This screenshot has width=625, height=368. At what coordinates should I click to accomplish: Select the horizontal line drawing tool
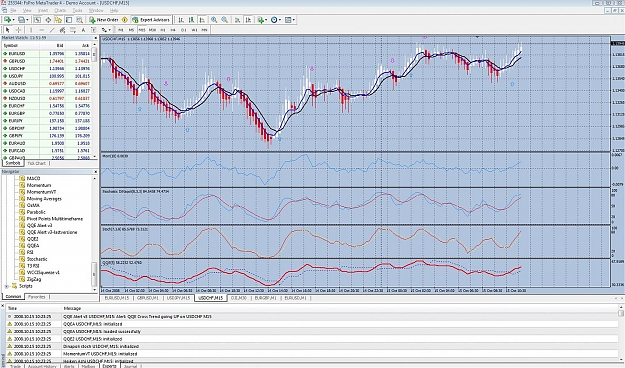tap(41, 30)
